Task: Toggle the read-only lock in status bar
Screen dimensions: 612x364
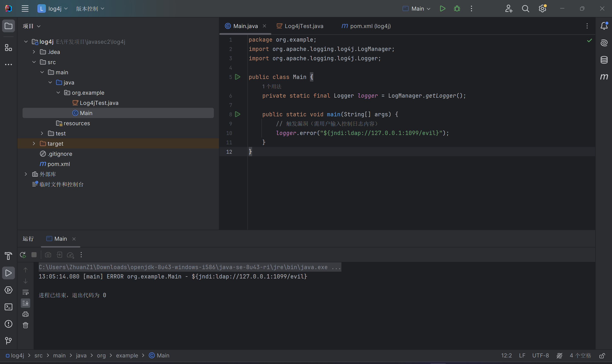Action: coord(602,356)
